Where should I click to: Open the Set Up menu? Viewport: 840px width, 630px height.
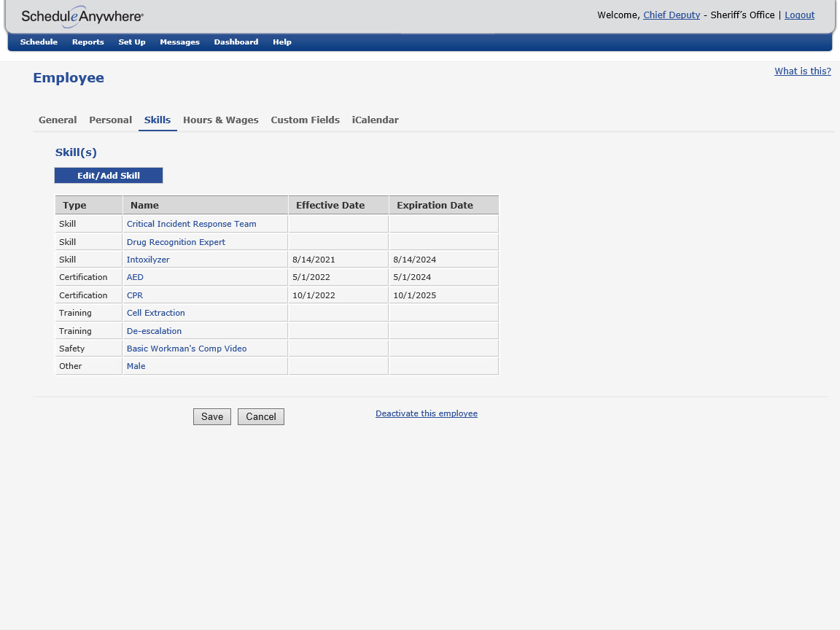[132, 42]
